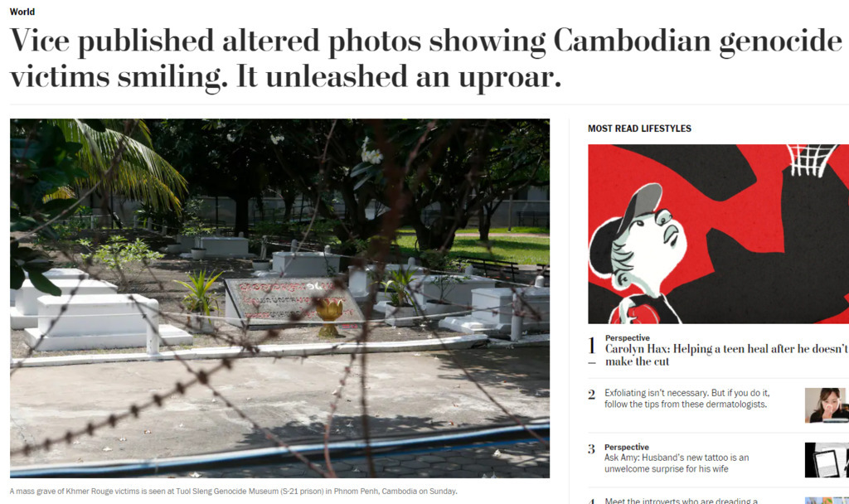This screenshot has height=504, width=849.
Task: Open the exfoliating article face thumbnail
Action: point(827,405)
